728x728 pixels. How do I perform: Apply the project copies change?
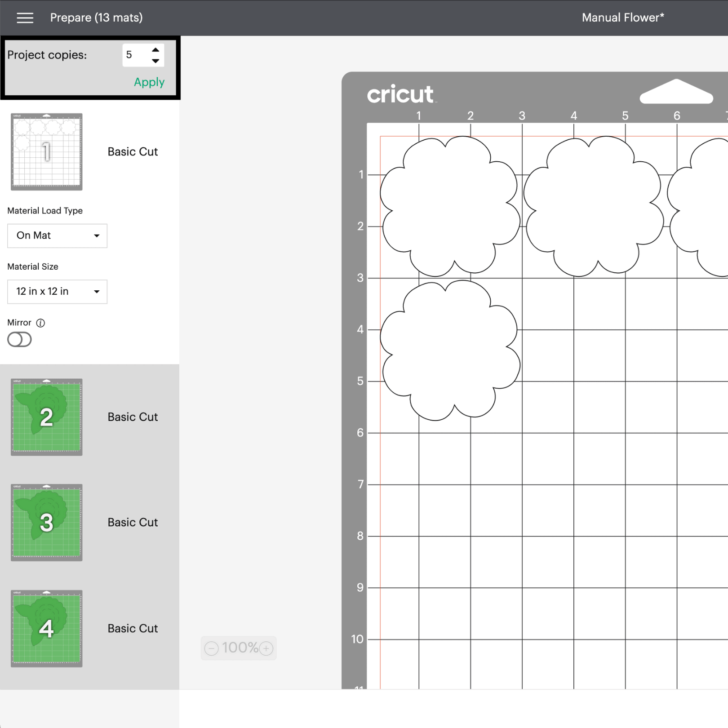click(149, 82)
